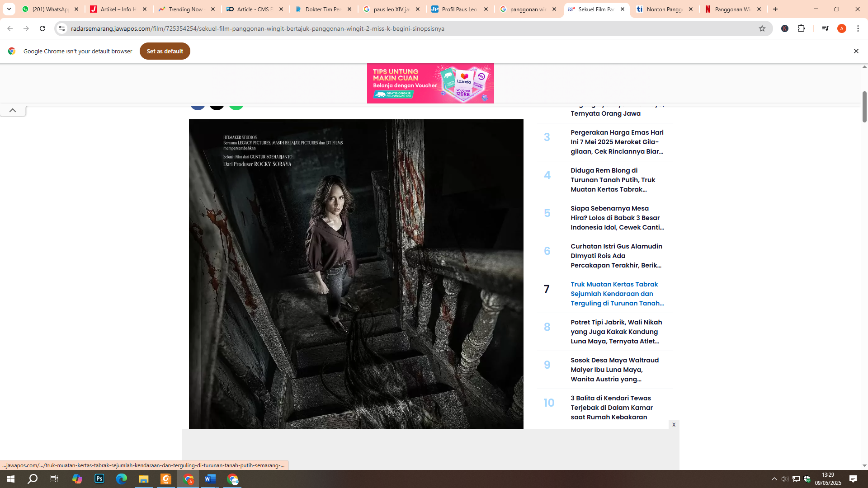Open Microsoft Edge from the taskbar
The height and width of the screenshot is (488, 868).
122,479
